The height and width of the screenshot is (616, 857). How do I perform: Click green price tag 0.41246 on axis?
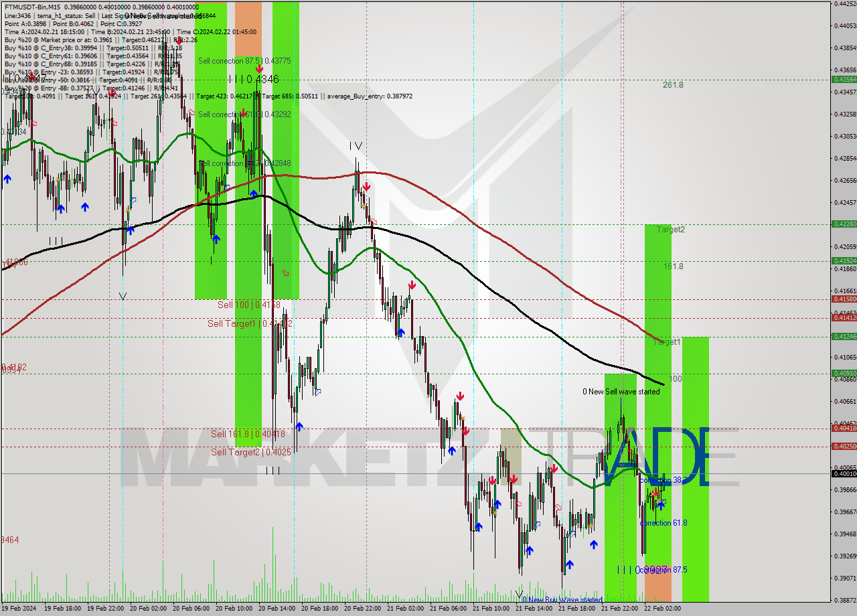(x=844, y=336)
